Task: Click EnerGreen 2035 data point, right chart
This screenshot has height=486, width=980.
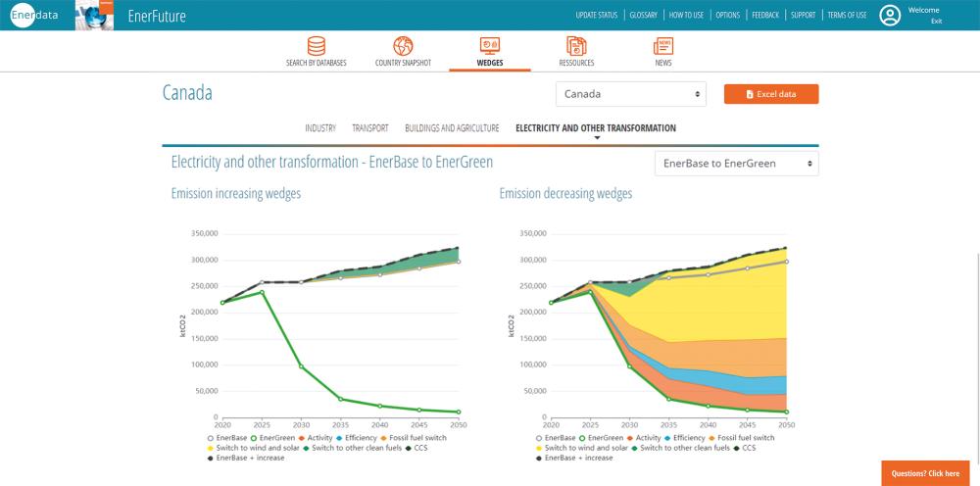Action: 668,399
